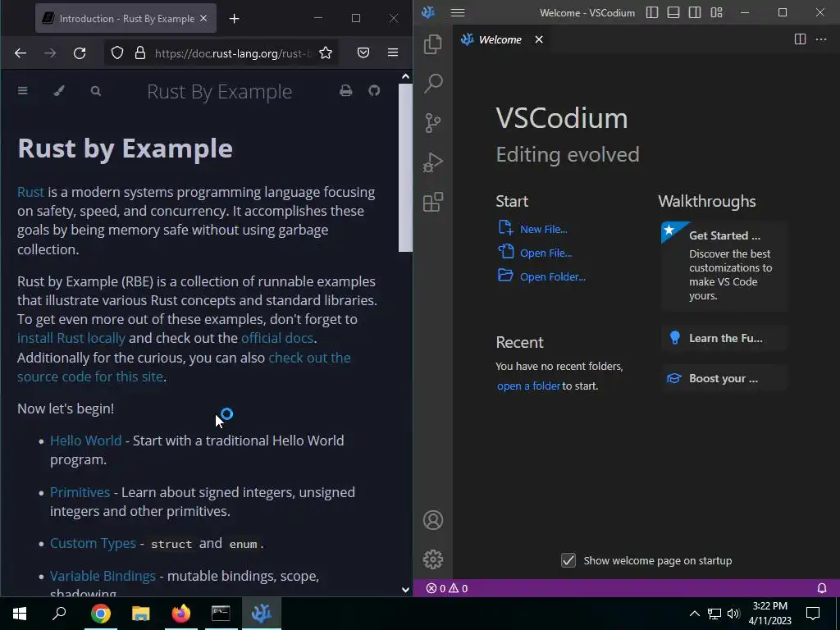
Task: Click the Custom Types chapter link
Action: pyautogui.click(x=93, y=543)
